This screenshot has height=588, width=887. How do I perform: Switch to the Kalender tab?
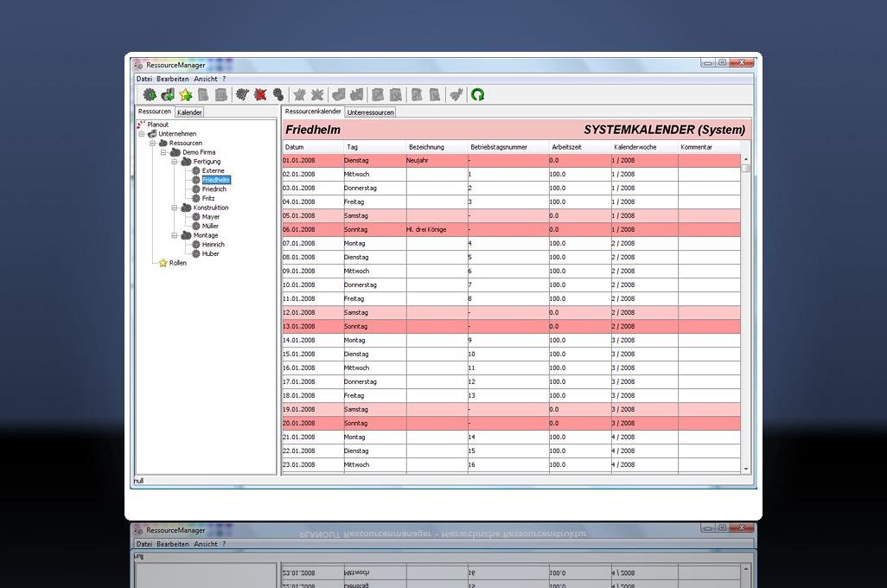(189, 112)
